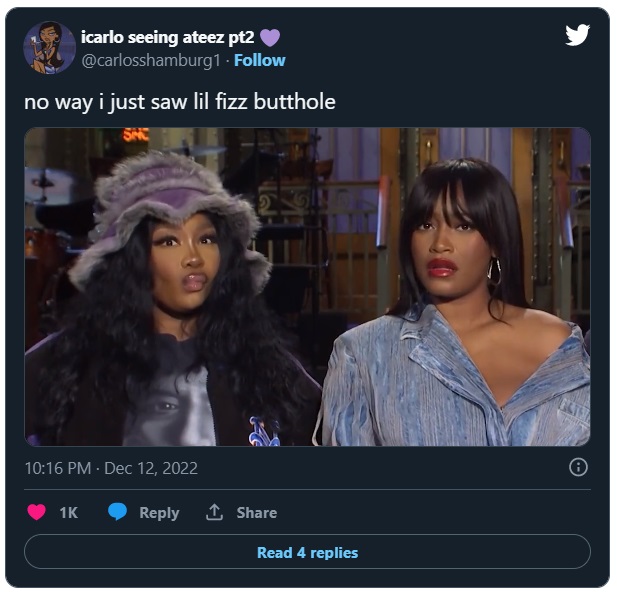Follow the @carlosshamburg1 account

point(260,60)
